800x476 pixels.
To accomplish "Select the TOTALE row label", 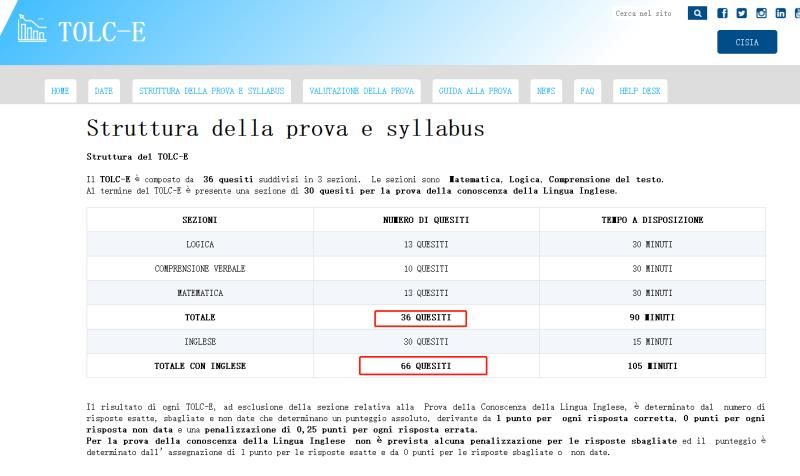I will [x=199, y=317].
